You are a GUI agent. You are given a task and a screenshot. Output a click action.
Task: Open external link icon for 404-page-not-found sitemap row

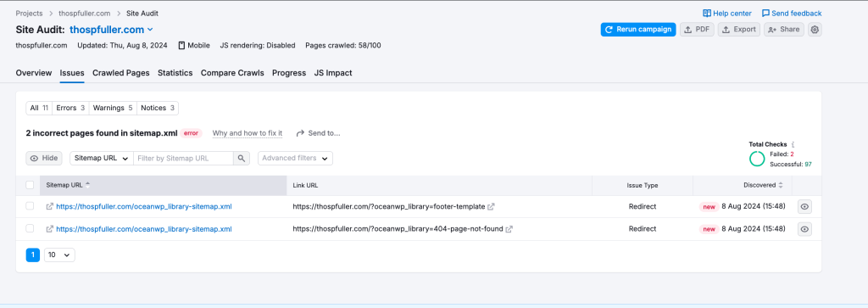coord(50,229)
